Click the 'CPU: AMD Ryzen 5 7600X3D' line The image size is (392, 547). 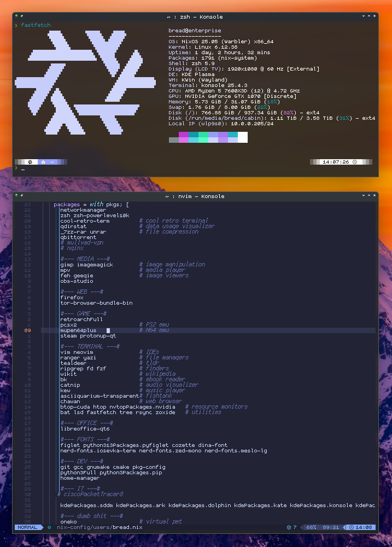pos(234,91)
